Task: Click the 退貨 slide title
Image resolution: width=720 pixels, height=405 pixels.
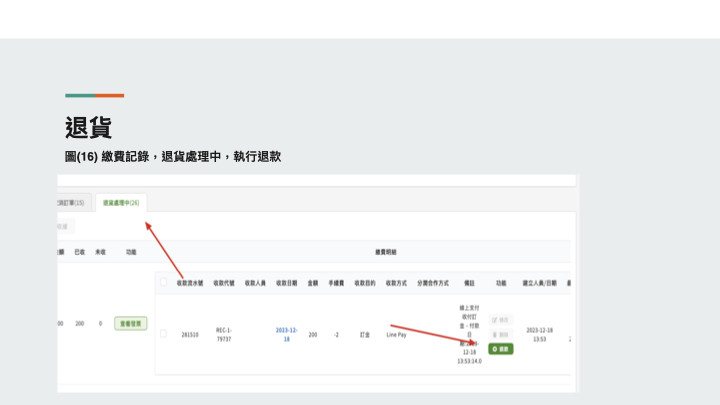Action: (x=88, y=127)
